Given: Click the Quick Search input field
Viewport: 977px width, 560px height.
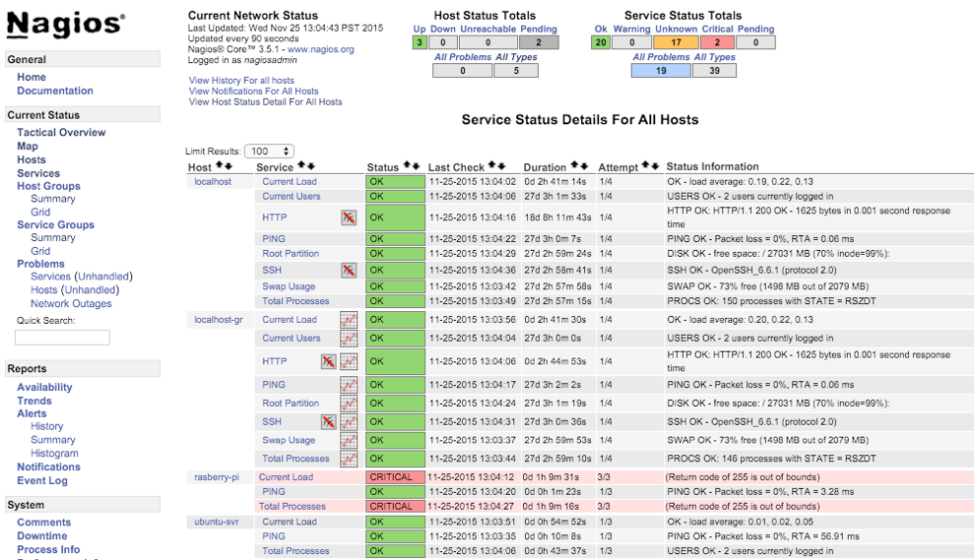Looking at the screenshot, I should [62, 338].
